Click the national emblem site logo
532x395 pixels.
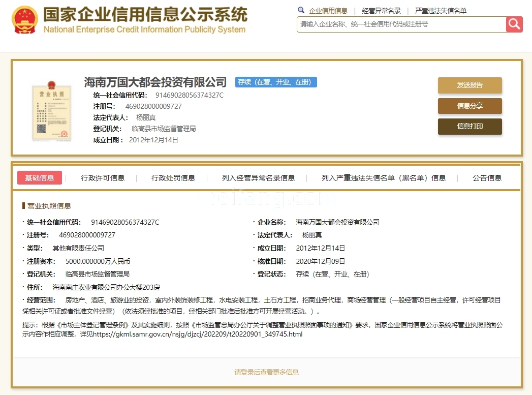click(24, 19)
